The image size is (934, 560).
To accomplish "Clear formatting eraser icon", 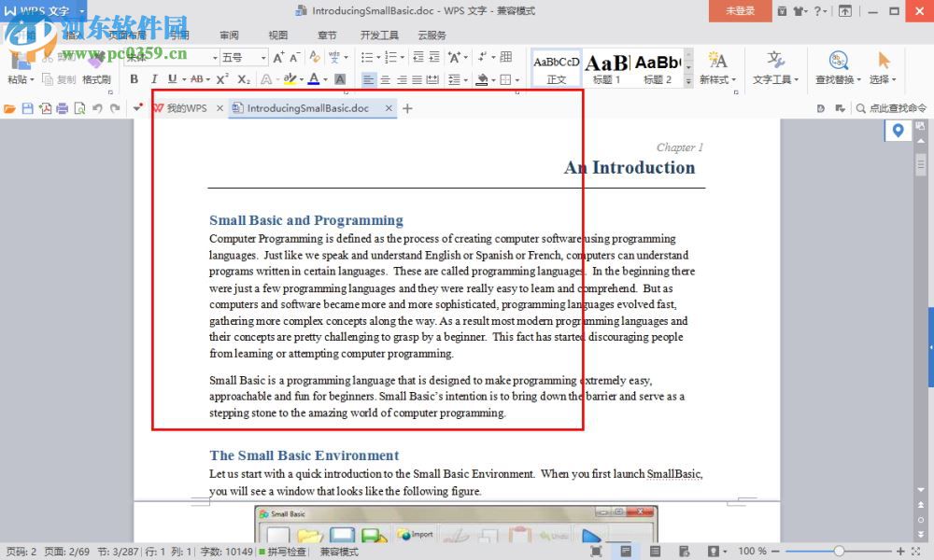I will pyautogui.click(x=315, y=57).
